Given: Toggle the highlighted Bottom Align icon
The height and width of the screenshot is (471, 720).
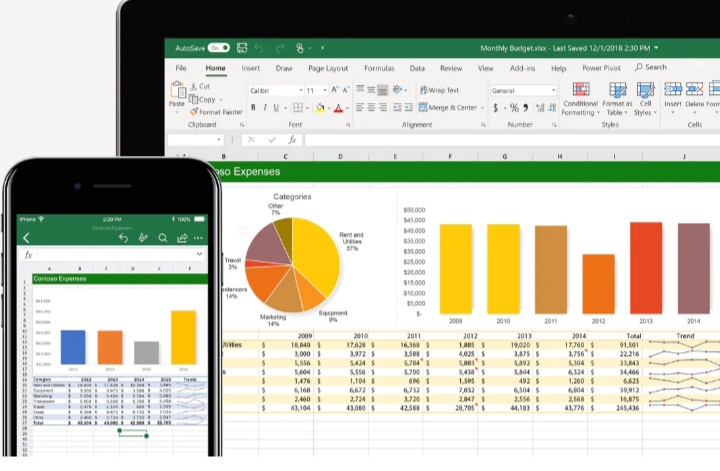Looking at the screenshot, I should [382, 90].
